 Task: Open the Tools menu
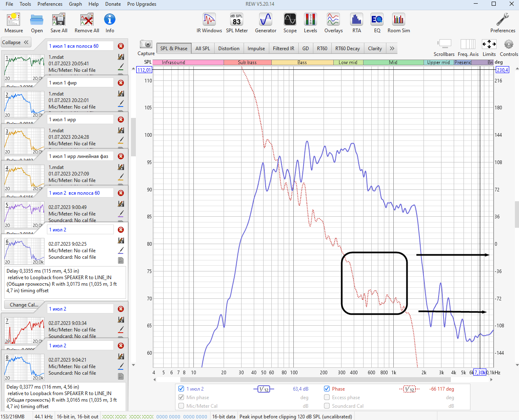(25, 4)
